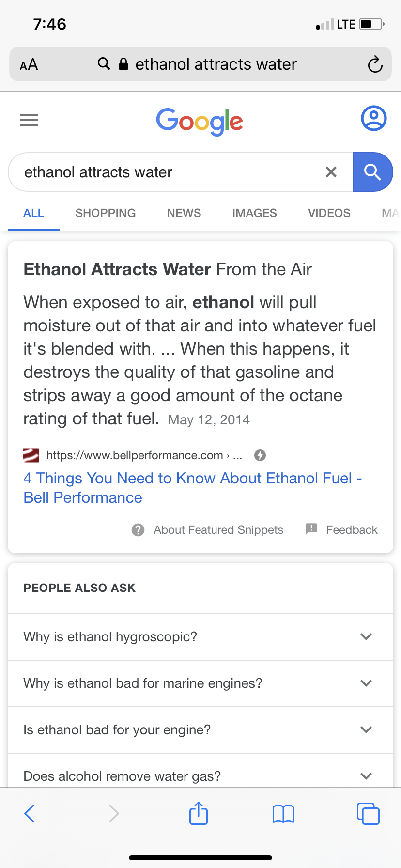The width and height of the screenshot is (401, 868).
Task: Expand "Does alcohol remove water gas?" question
Action: (x=200, y=775)
